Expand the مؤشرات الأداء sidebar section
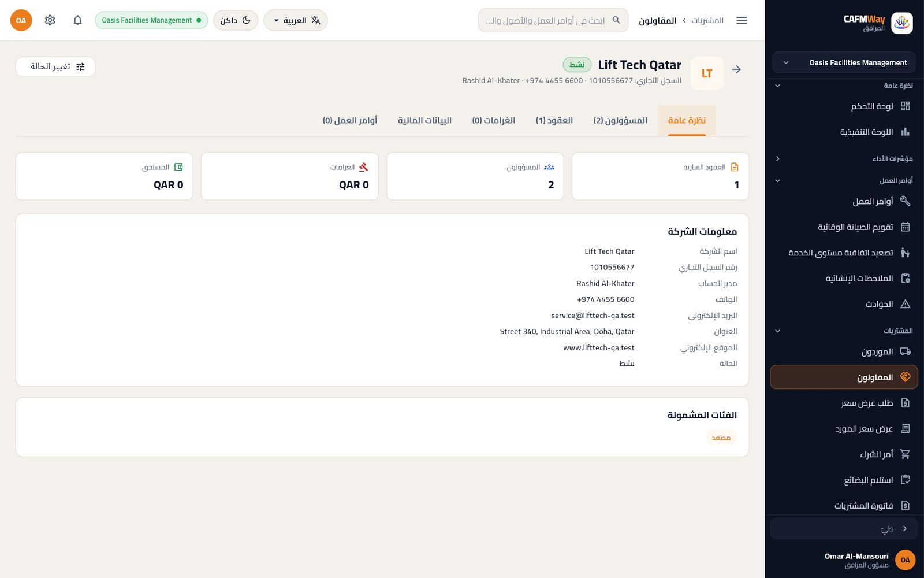 click(x=844, y=158)
